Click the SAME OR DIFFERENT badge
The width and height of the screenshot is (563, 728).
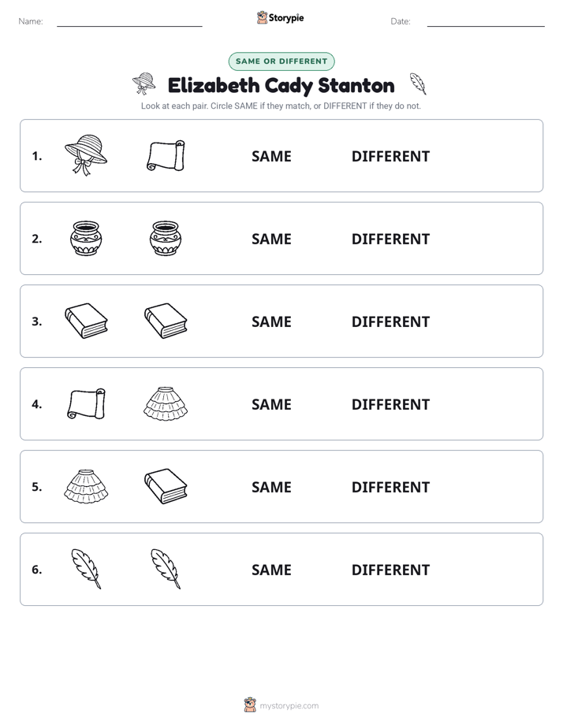pyautogui.click(x=281, y=61)
